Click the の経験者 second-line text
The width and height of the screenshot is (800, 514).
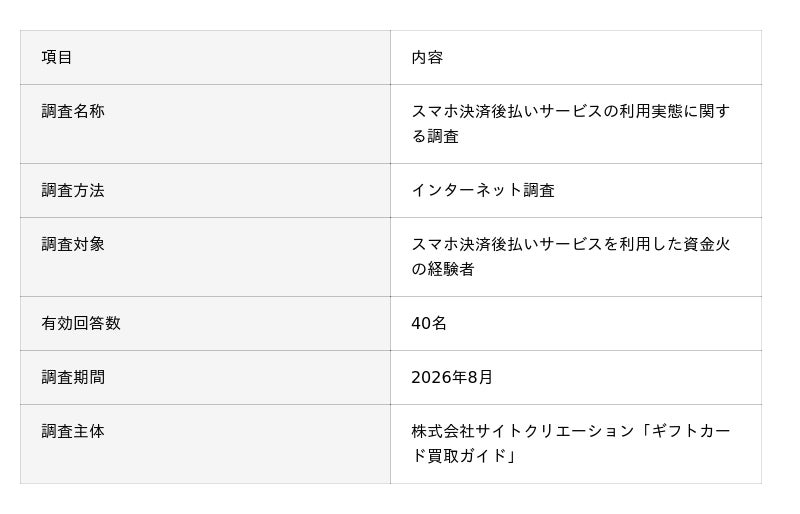coord(443,270)
